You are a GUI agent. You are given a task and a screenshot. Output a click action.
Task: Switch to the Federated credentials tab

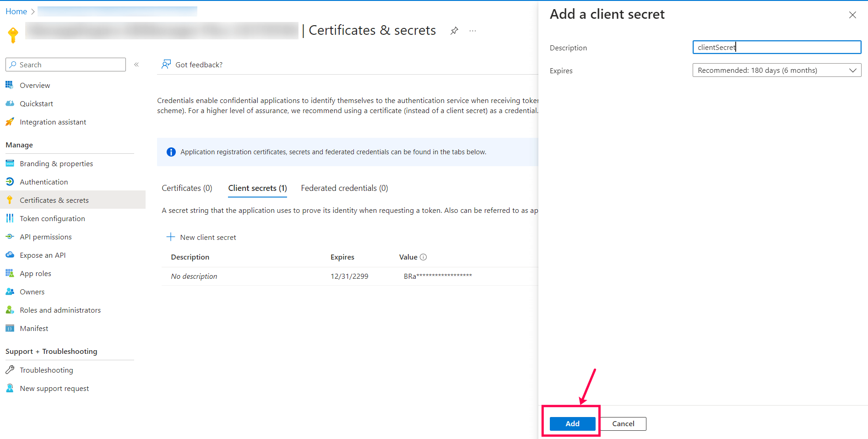pos(344,188)
